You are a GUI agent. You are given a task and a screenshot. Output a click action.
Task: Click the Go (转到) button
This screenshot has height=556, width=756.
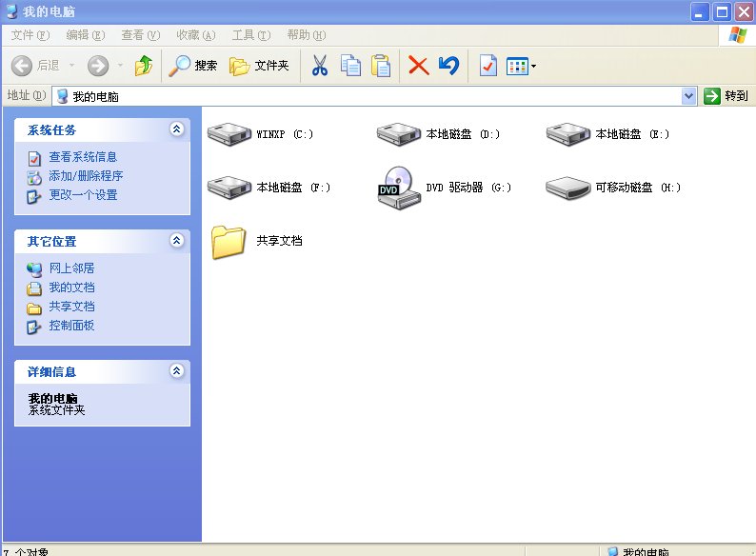726,96
